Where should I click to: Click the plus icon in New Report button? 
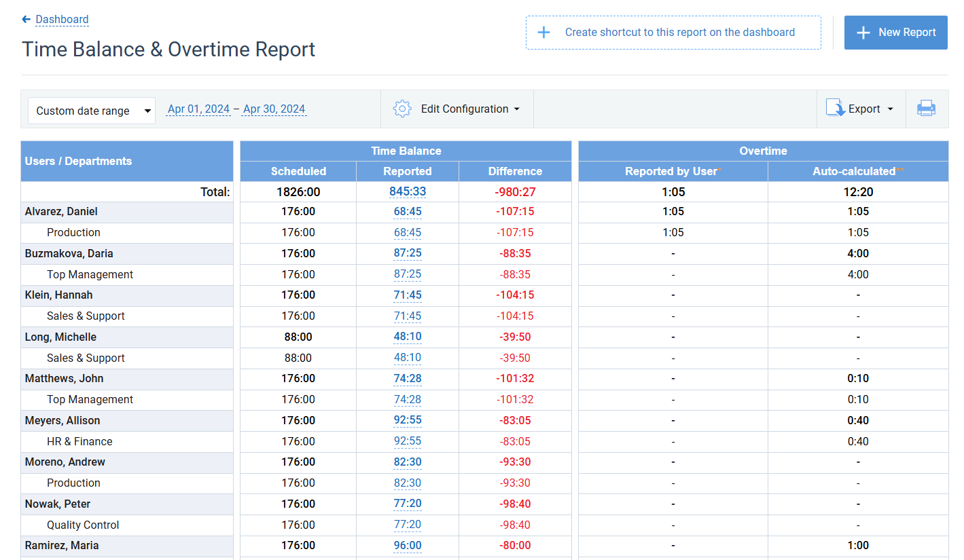click(863, 33)
